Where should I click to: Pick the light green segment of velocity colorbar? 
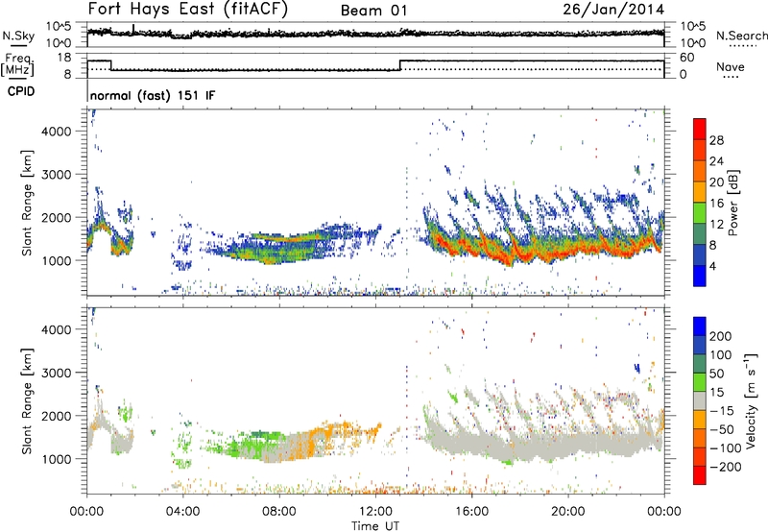coord(700,382)
